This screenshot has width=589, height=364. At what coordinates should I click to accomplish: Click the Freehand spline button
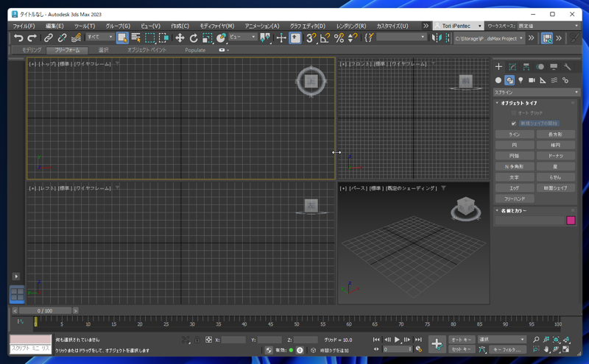point(515,199)
